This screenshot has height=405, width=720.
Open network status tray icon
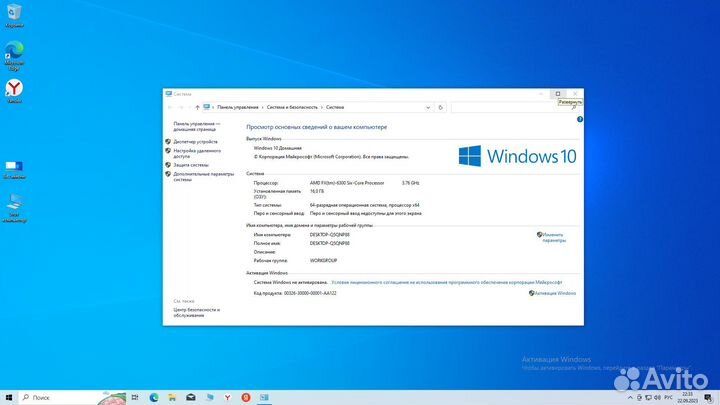pos(648,398)
